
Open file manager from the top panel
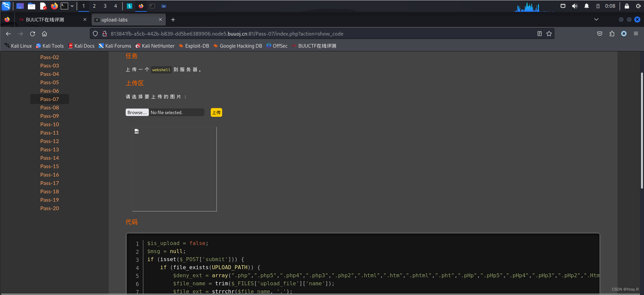pos(32,6)
